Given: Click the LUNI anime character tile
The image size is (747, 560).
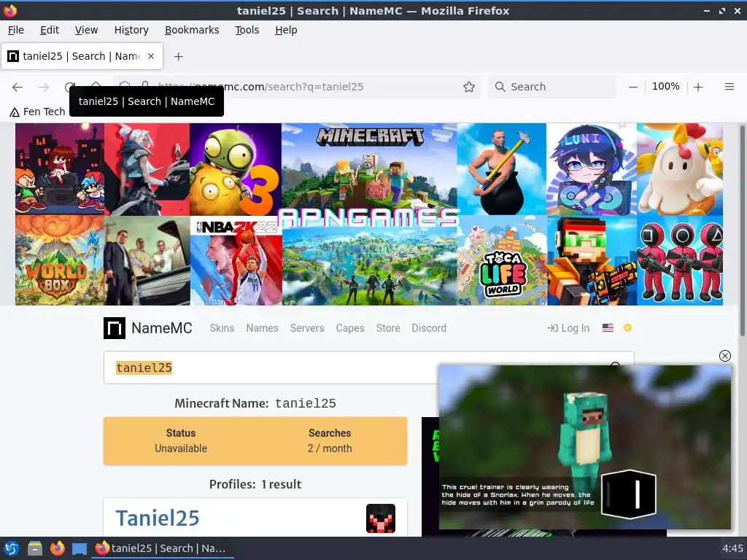Looking at the screenshot, I should coord(591,169).
